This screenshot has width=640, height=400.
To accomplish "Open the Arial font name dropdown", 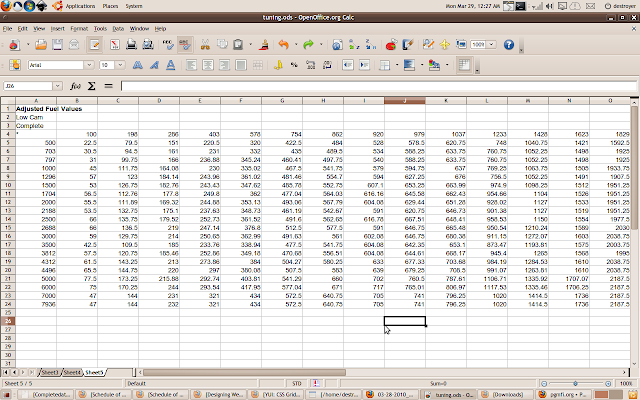I will coord(87,65).
